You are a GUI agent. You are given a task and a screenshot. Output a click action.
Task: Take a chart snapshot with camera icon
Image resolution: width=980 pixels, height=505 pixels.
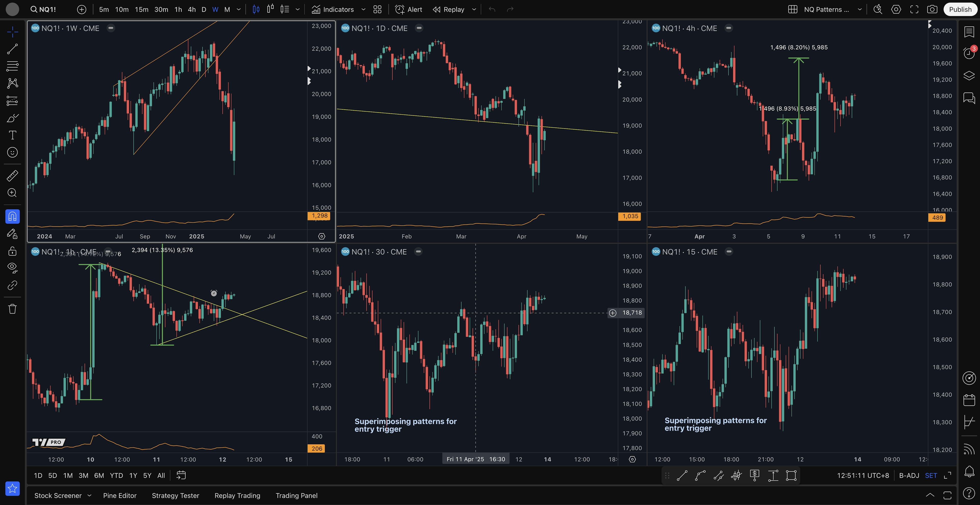coord(932,9)
